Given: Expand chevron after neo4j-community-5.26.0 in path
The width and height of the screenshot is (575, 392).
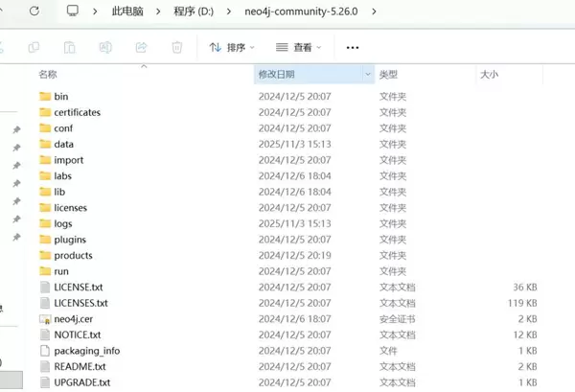Looking at the screenshot, I should click(x=373, y=12).
